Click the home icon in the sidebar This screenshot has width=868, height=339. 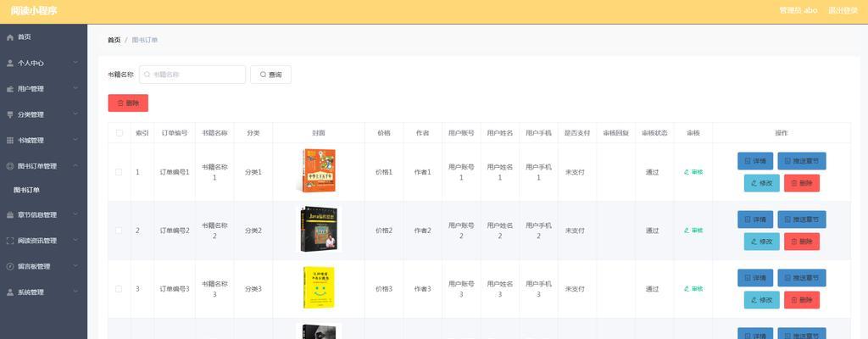coord(10,37)
